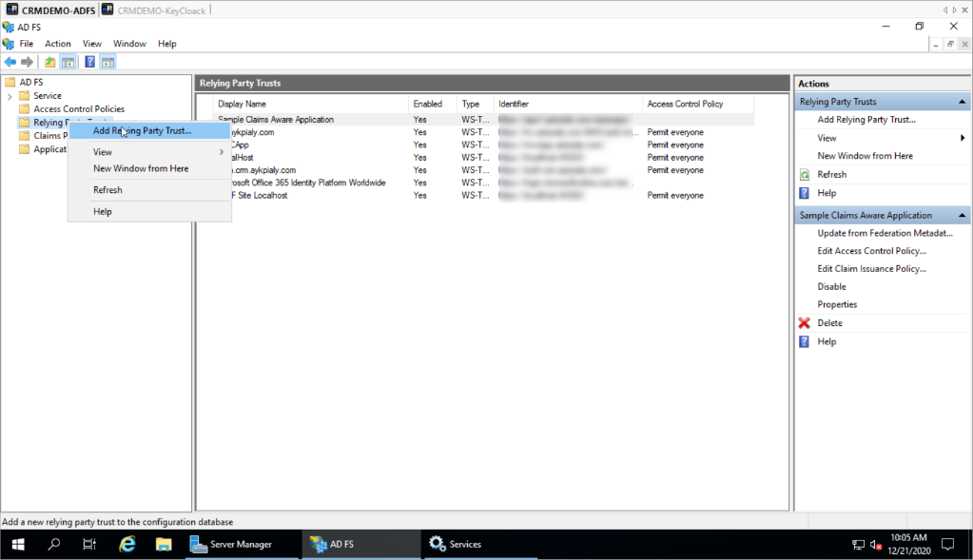
Task: Expand the Service tree node
Action: pos(10,96)
